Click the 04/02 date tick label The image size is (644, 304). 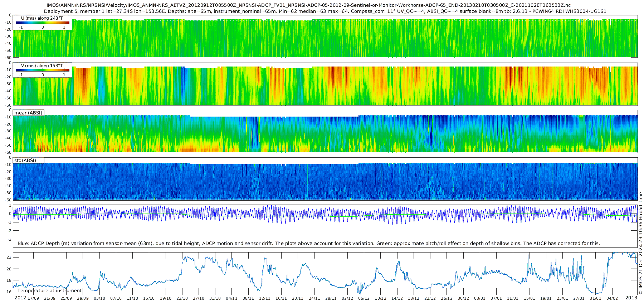point(612,298)
